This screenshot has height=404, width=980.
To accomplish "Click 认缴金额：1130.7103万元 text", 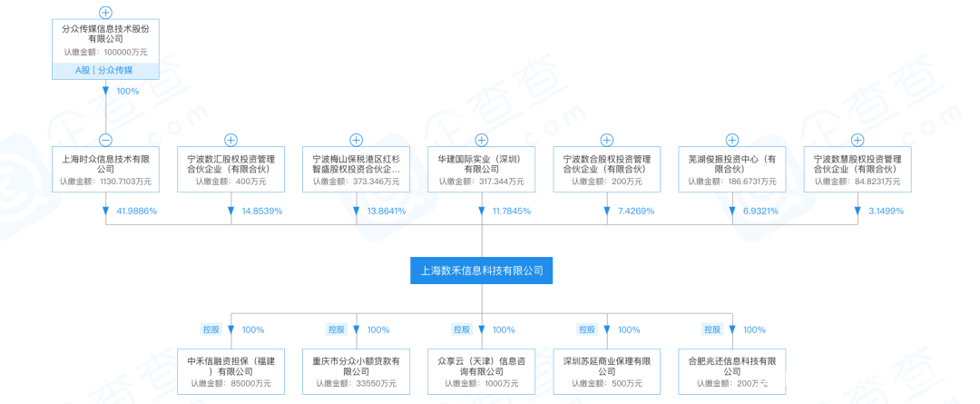I will point(105,182).
